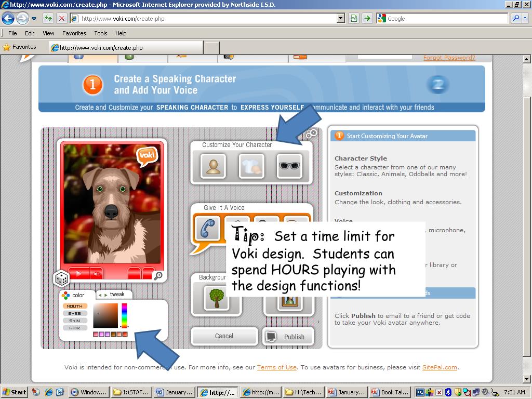532x399 pixels.
Task: Click the 'Customization' heading text
Action: pos(358,193)
